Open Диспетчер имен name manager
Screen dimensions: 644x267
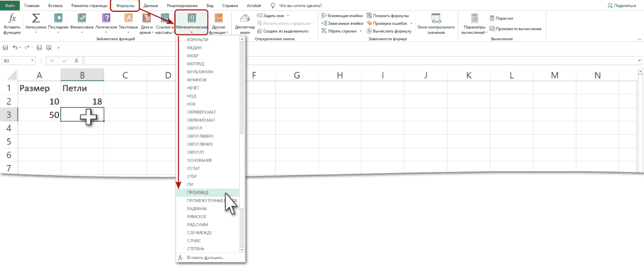click(x=244, y=23)
